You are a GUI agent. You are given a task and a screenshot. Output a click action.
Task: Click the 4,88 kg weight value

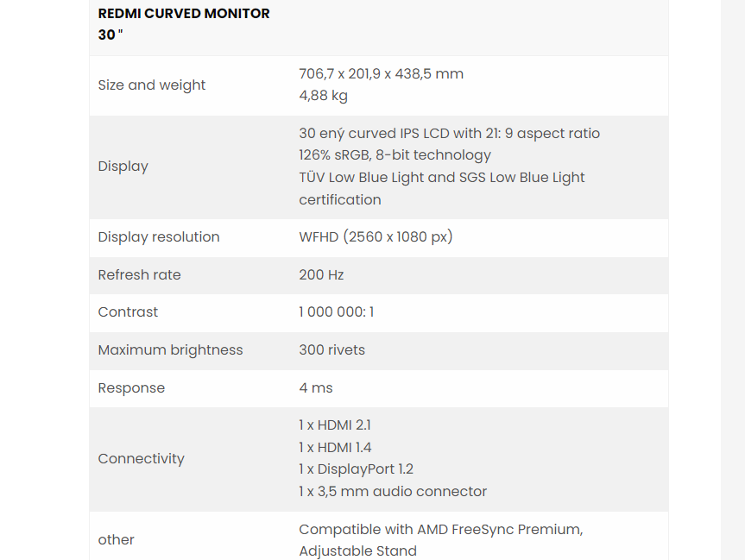click(x=323, y=96)
